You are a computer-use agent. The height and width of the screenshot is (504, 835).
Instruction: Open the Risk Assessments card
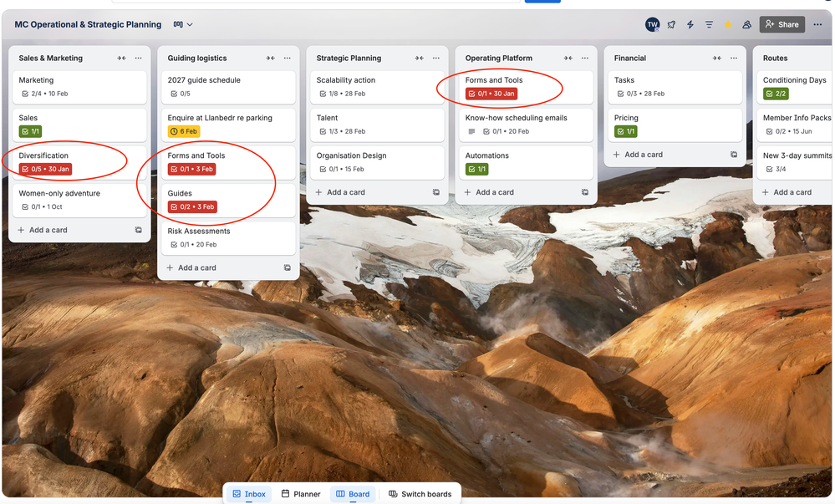click(x=228, y=238)
